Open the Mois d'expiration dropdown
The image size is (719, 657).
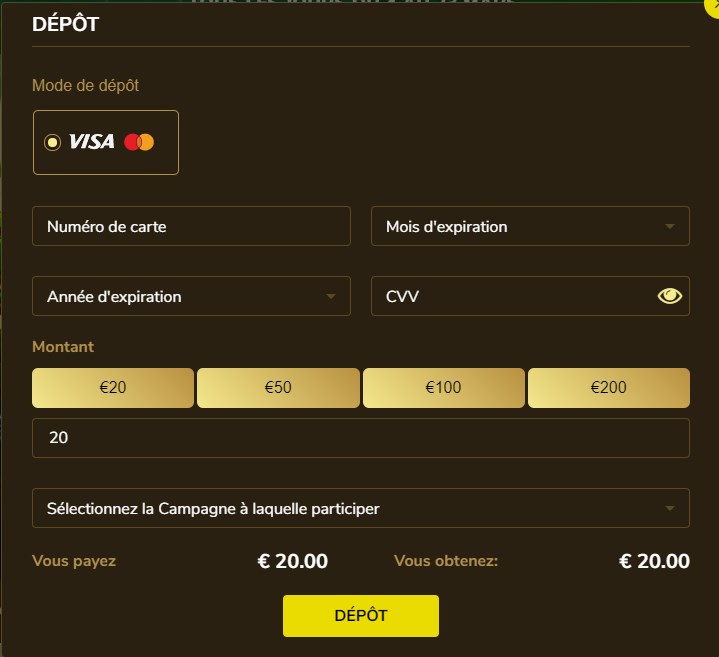tap(530, 226)
